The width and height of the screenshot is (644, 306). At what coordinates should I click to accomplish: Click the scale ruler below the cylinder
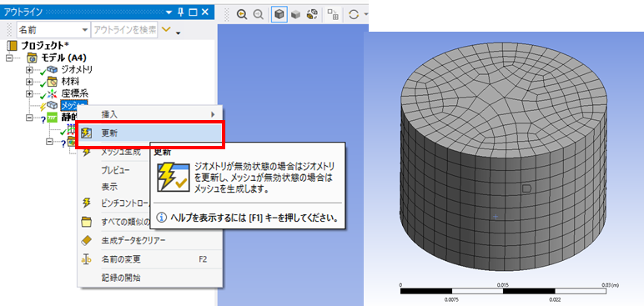[x=505, y=291]
